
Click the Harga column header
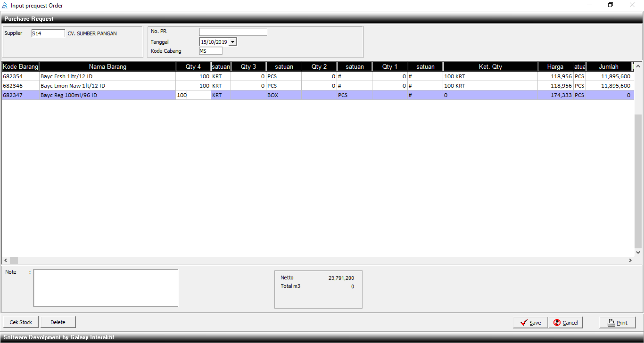point(555,67)
